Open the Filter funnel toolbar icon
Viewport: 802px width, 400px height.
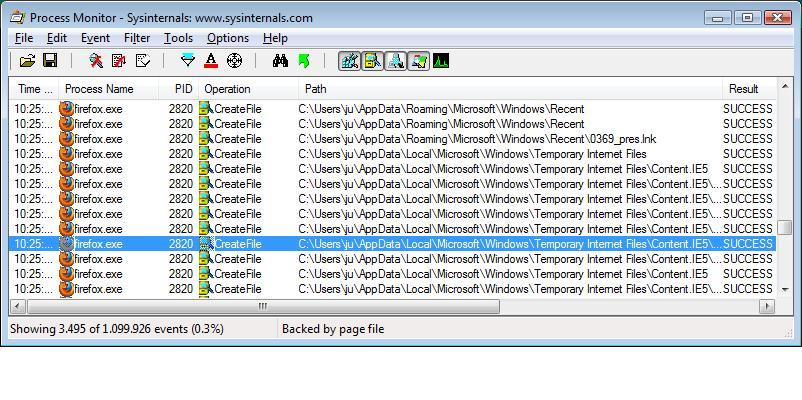tap(188, 61)
